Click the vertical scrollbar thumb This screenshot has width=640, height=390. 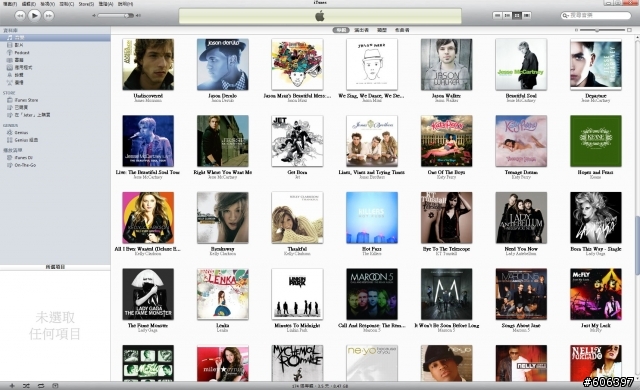click(x=638, y=246)
